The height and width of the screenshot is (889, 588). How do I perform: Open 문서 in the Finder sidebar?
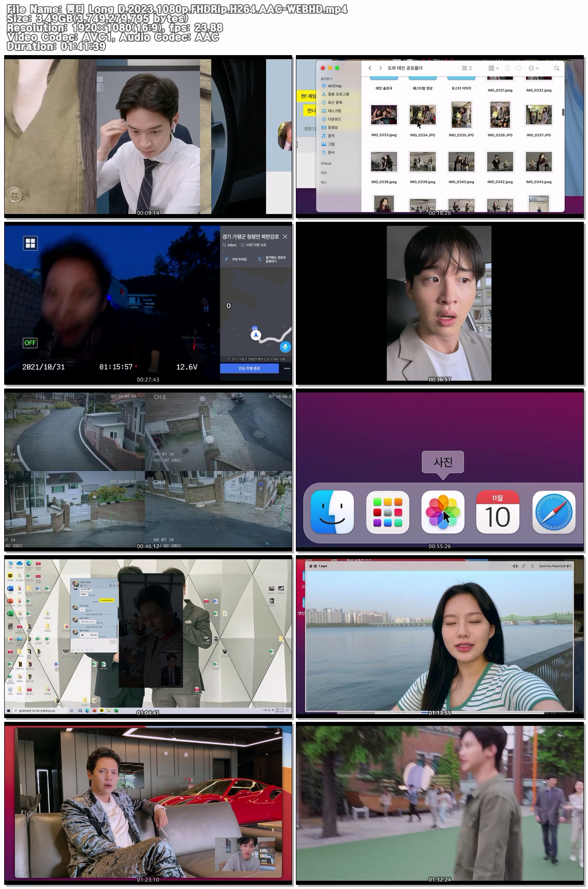328,152
